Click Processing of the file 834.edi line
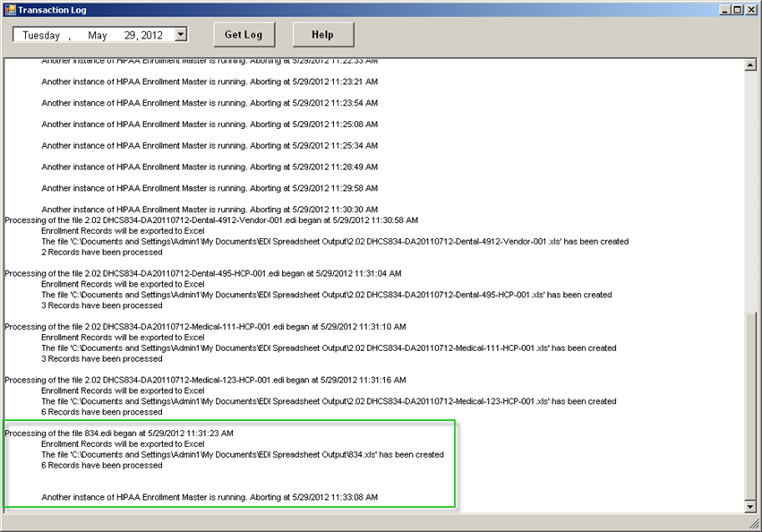Screen dimensions: 762x532 coord(119,433)
